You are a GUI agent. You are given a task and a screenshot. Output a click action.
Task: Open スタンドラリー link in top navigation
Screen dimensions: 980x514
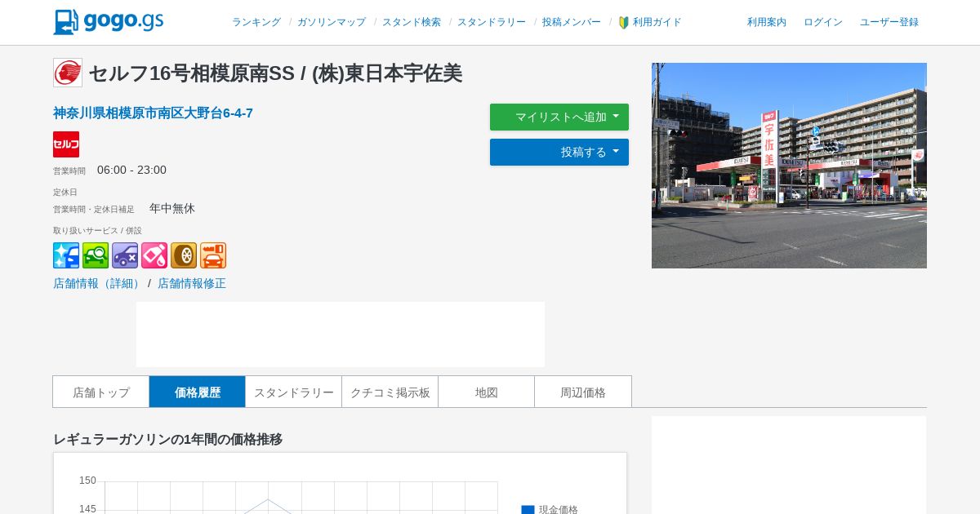click(492, 22)
